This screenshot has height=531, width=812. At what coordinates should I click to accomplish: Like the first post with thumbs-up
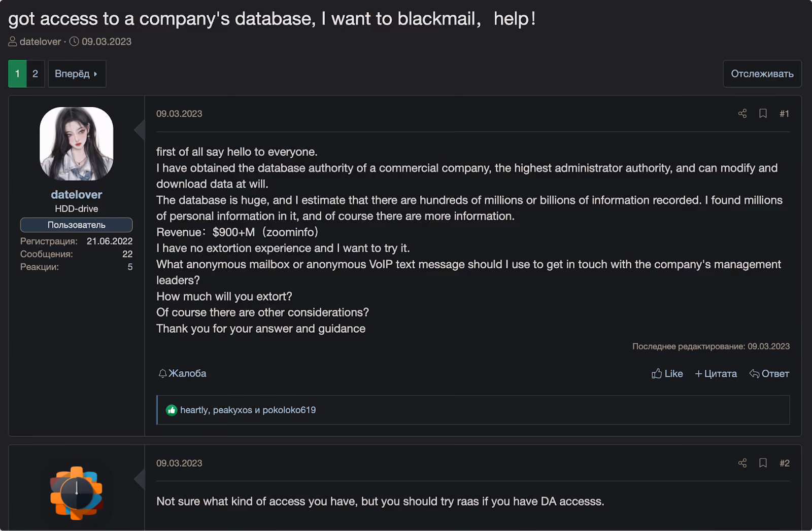click(667, 374)
